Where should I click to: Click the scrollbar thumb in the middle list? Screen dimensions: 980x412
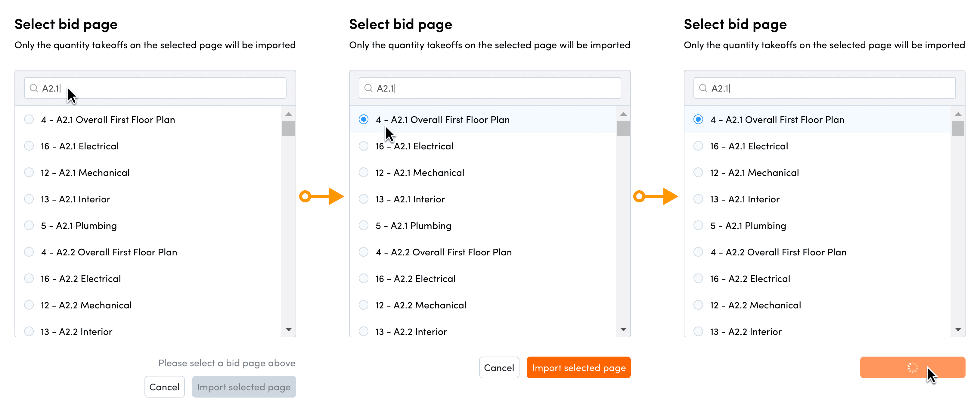coord(623,128)
